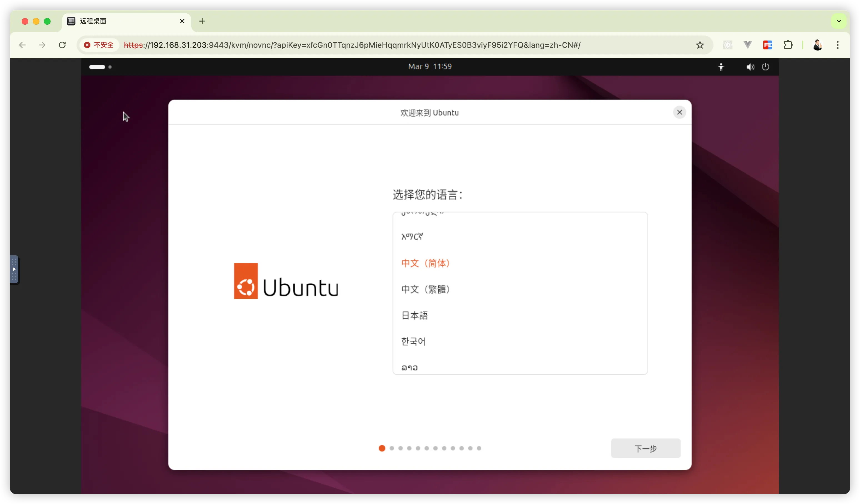This screenshot has width=860, height=504.
Task: Go forward in browser history
Action: 42,45
